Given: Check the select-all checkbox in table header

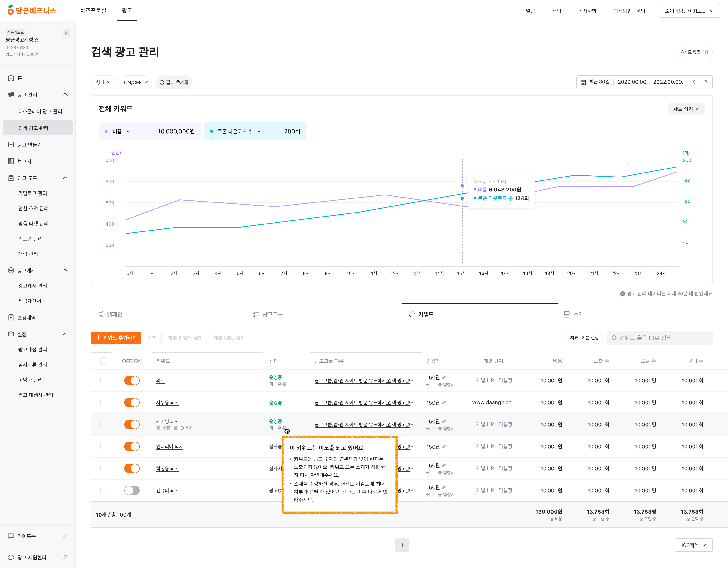Looking at the screenshot, I should pyautogui.click(x=104, y=361).
